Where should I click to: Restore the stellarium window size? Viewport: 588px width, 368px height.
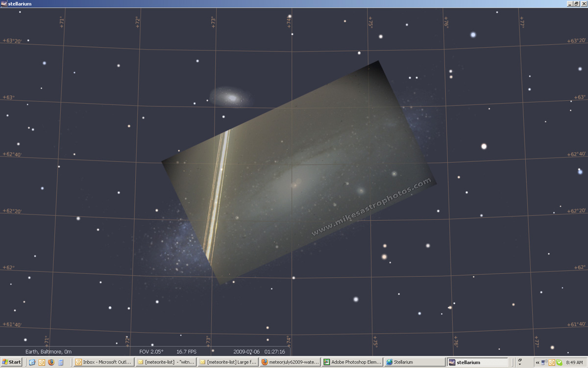pyautogui.click(x=577, y=3)
